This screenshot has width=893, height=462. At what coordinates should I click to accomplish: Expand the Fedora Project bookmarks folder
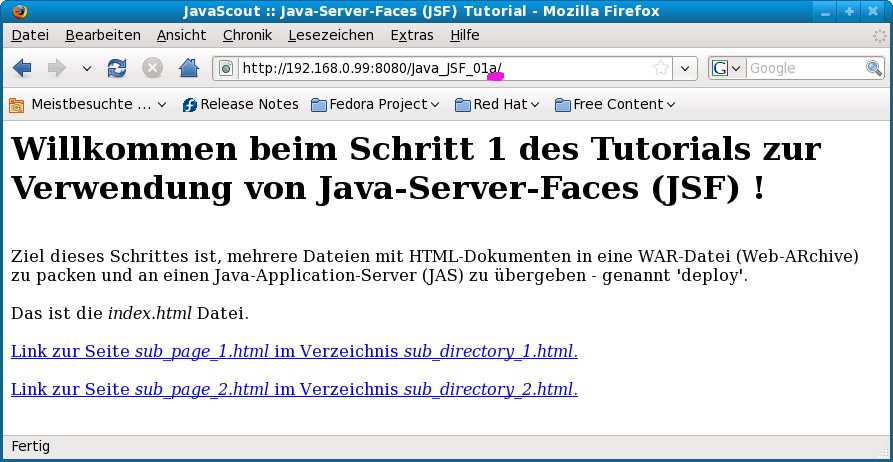pyautogui.click(x=376, y=104)
